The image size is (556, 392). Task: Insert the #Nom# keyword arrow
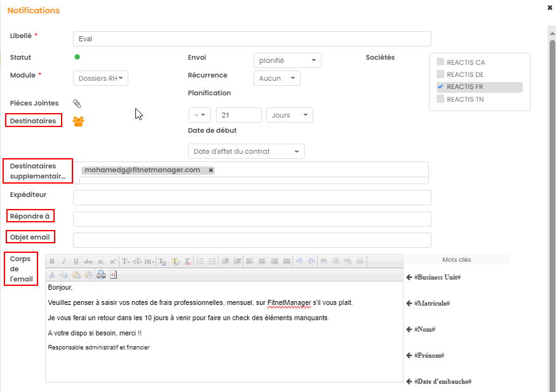409,330
